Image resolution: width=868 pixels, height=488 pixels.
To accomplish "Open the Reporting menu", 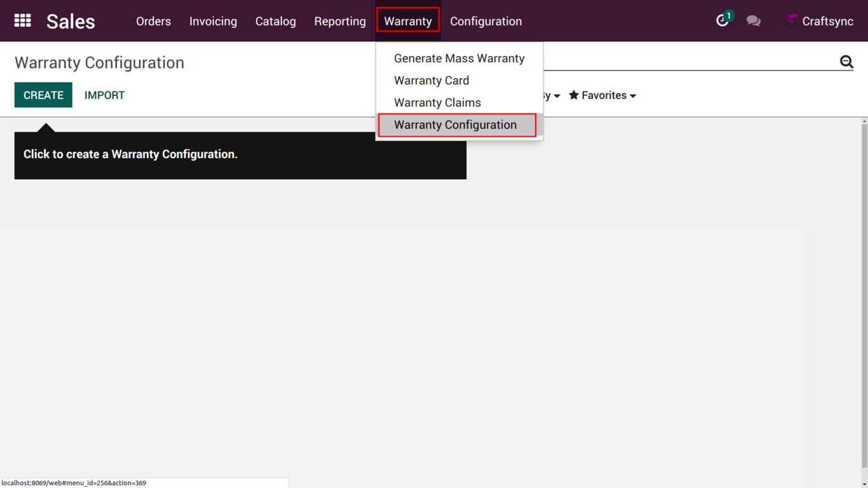I will (x=340, y=21).
